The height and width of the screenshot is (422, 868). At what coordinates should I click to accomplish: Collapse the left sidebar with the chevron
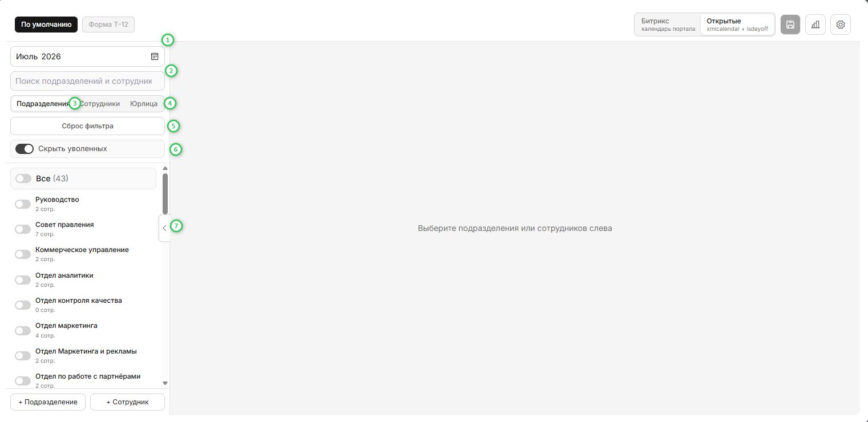click(x=164, y=228)
